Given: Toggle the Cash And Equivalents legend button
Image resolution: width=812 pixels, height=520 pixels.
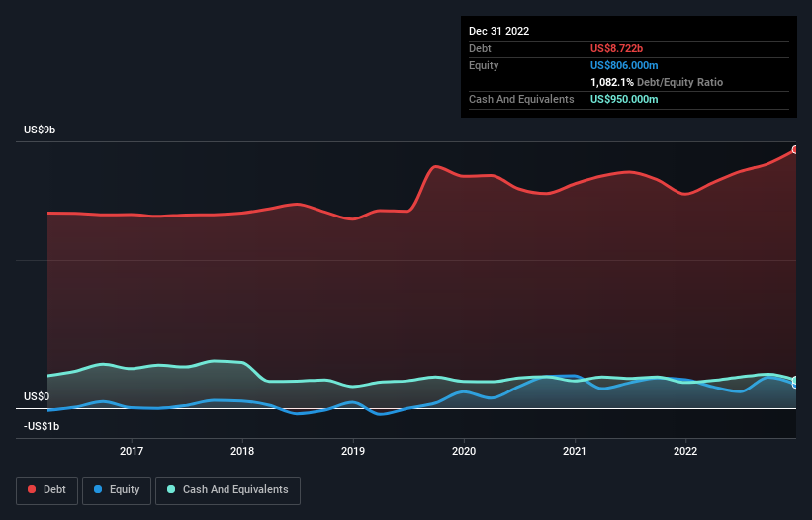Looking at the screenshot, I should [227, 490].
